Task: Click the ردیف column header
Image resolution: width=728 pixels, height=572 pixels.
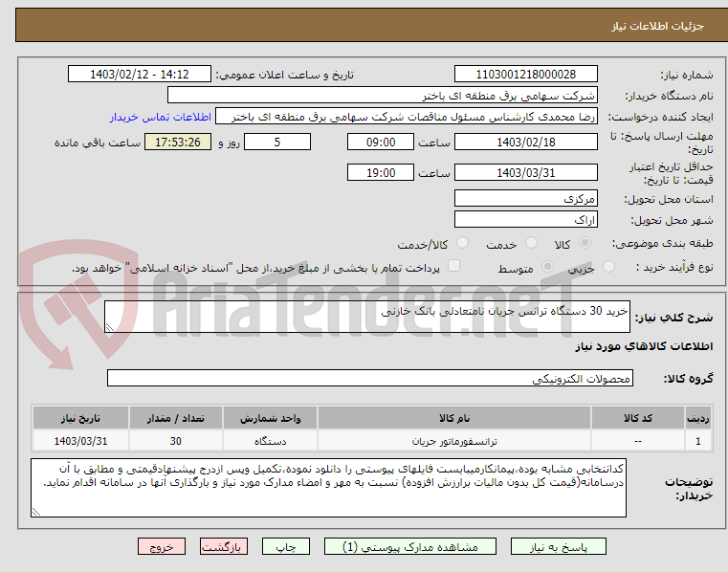Action: [697, 418]
